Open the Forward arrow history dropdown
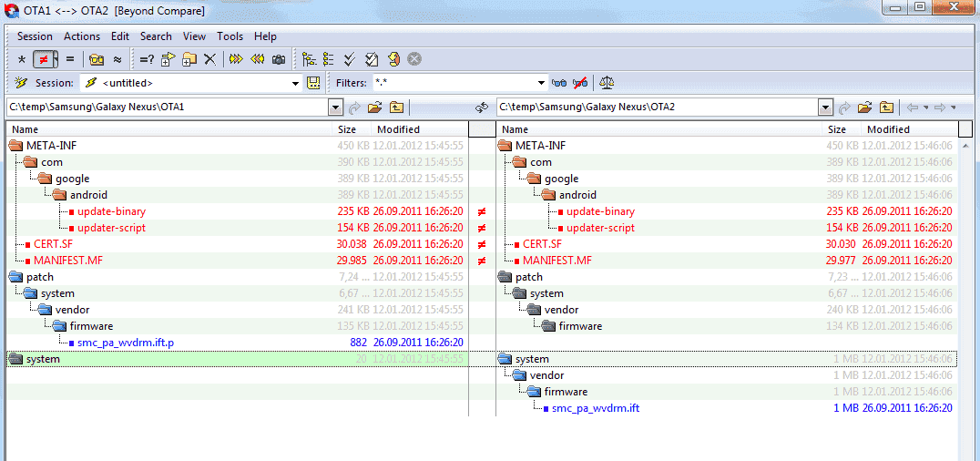980x461 pixels. 953,108
